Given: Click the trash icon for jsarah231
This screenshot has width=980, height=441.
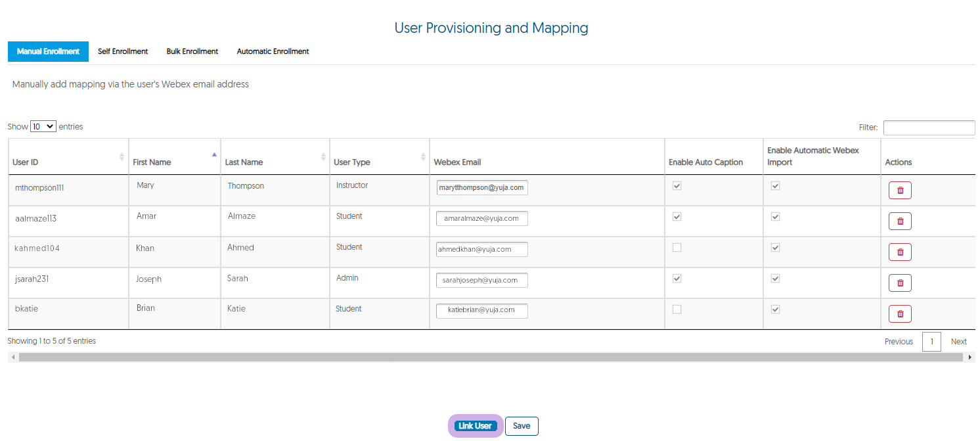Looking at the screenshot, I should click(x=900, y=283).
